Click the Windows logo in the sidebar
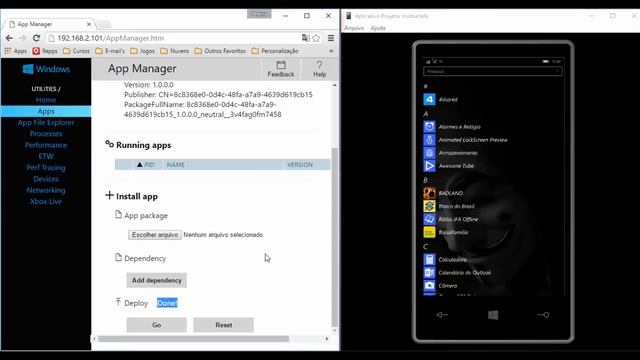 click(28, 69)
